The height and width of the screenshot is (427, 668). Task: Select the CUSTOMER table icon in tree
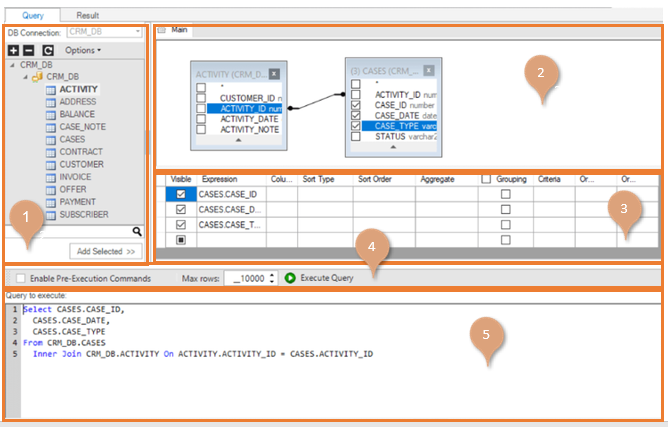pyautogui.click(x=51, y=164)
